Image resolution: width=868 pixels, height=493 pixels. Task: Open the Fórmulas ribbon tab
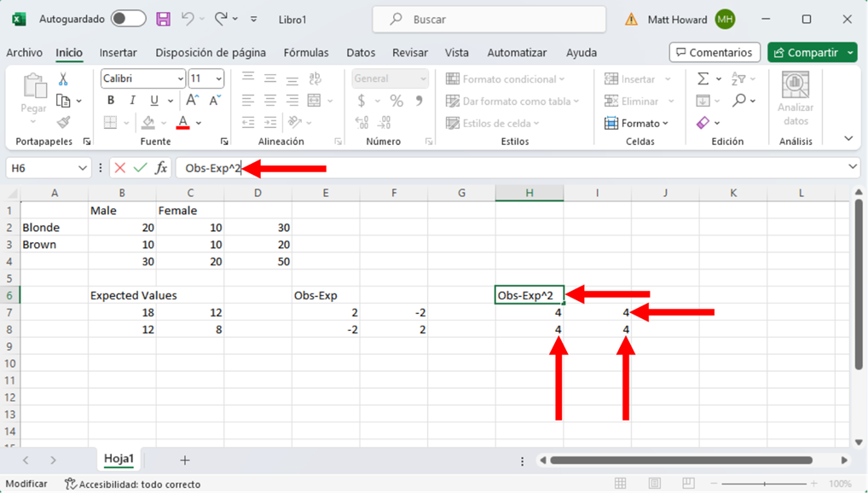click(x=306, y=53)
